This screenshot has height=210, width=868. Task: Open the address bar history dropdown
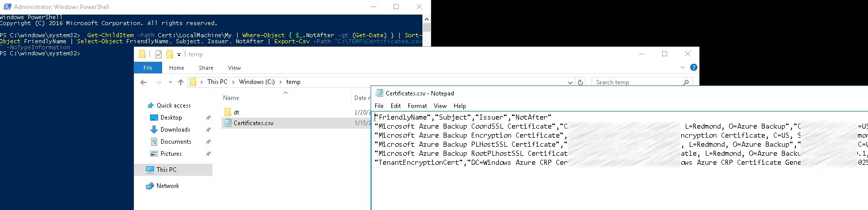click(570, 82)
